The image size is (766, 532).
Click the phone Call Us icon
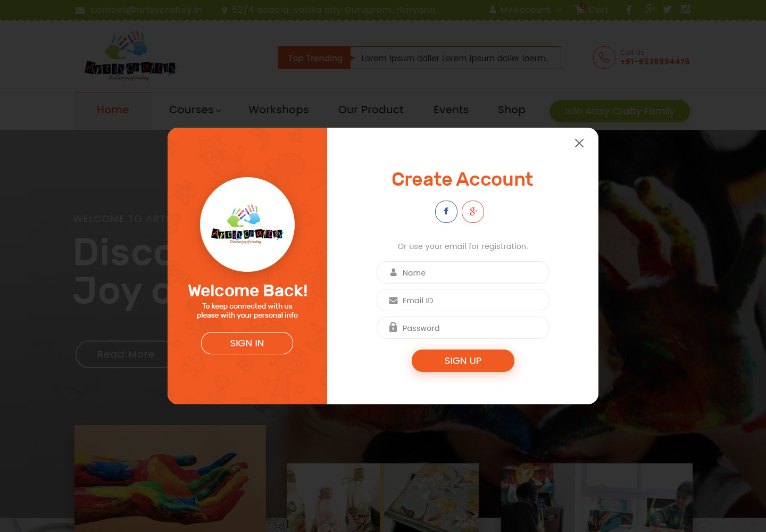(x=604, y=57)
